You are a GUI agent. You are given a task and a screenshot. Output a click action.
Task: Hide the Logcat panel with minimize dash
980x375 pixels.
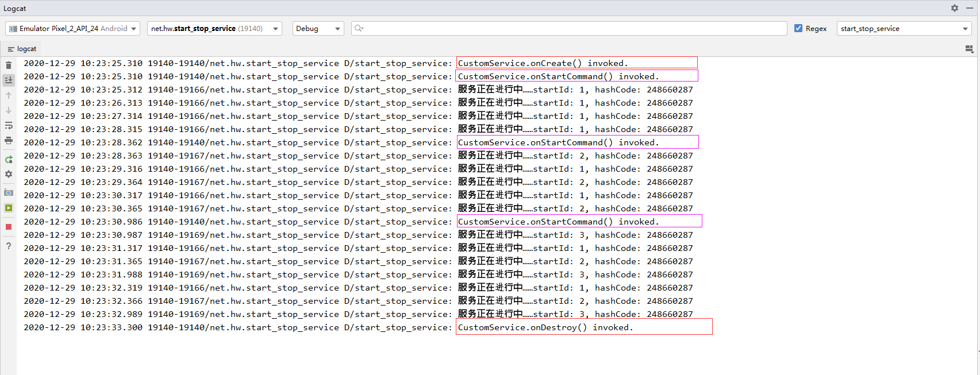pyautogui.click(x=970, y=8)
